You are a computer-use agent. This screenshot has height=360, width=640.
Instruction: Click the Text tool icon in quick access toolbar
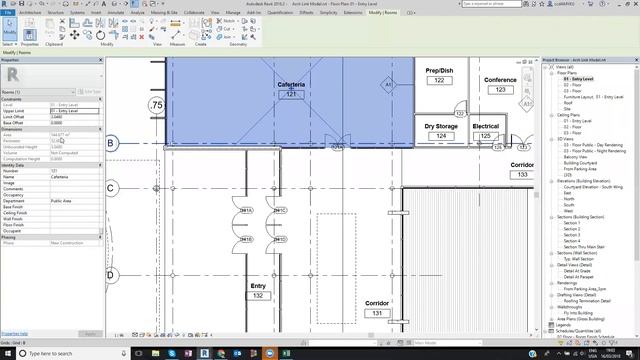(104, 4)
